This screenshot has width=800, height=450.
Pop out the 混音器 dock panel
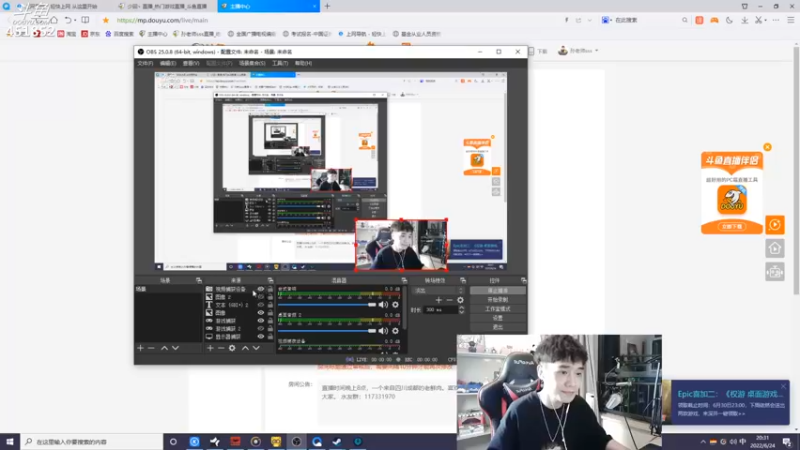(404, 280)
